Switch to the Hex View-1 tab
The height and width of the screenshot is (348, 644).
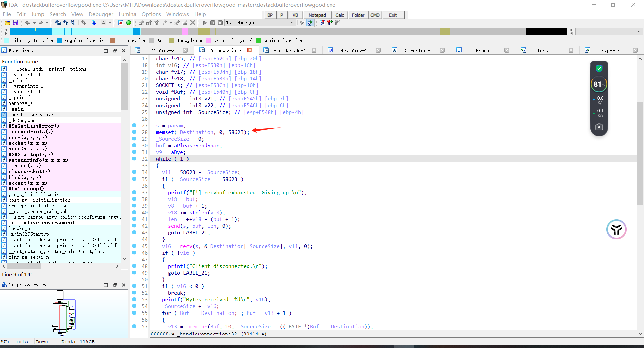354,50
